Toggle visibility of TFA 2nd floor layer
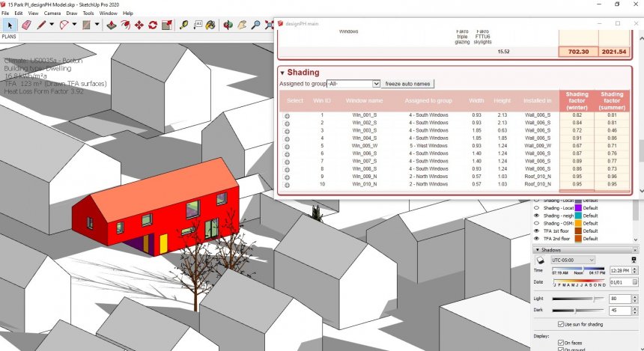The height and width of the screenshot is (351, 644). point(536,239)
